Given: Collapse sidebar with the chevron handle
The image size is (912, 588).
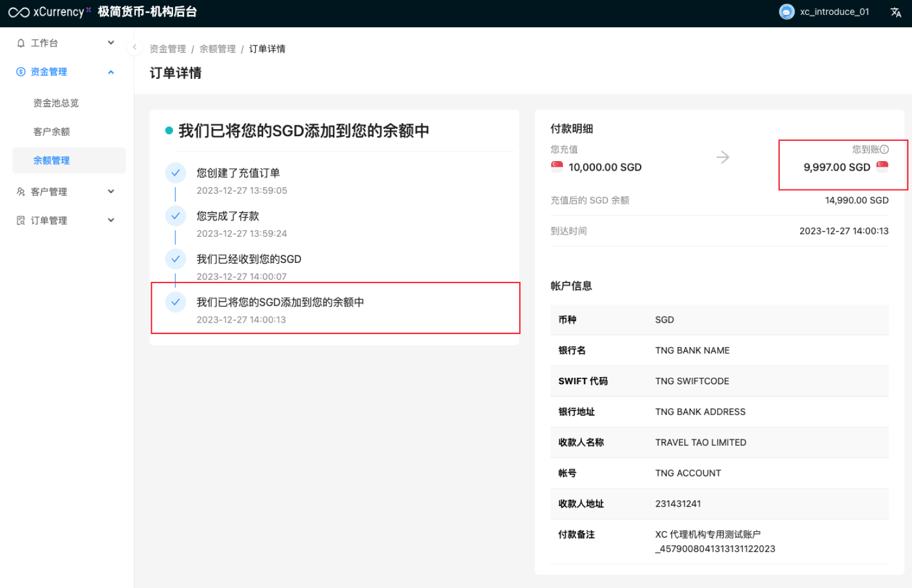Looking at the screenshot, I should click(135, 47).
